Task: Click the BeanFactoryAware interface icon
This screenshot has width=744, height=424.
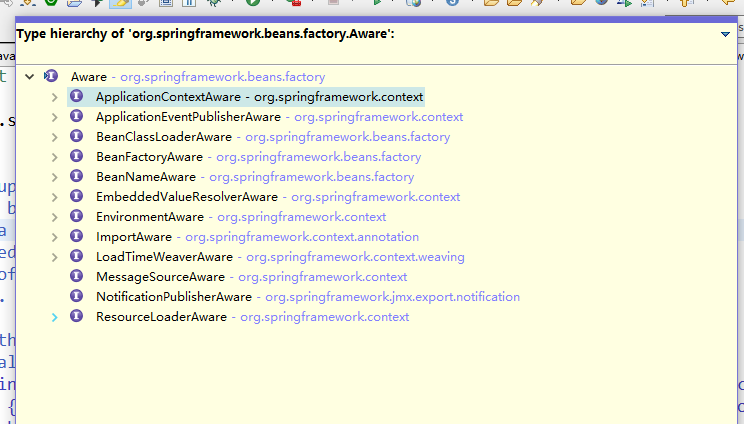Action: point(76,156)
